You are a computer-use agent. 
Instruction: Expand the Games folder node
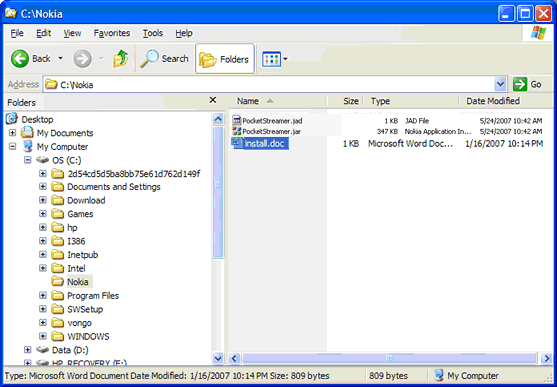43,214
